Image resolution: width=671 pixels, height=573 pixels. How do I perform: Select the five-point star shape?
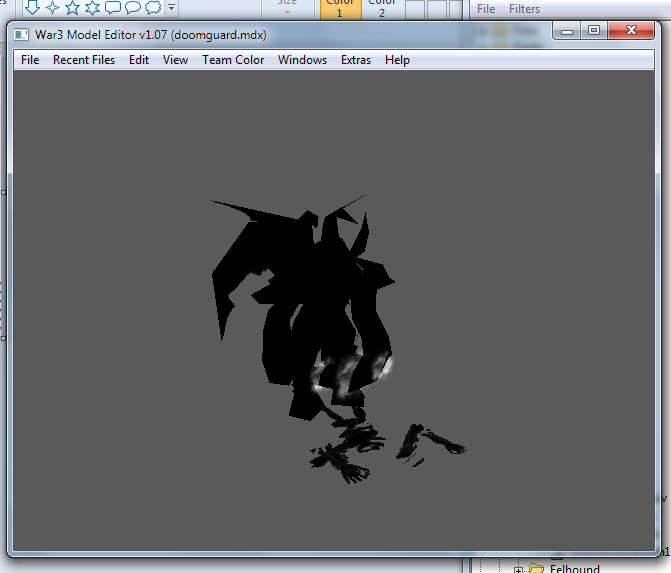click(72, 7)
